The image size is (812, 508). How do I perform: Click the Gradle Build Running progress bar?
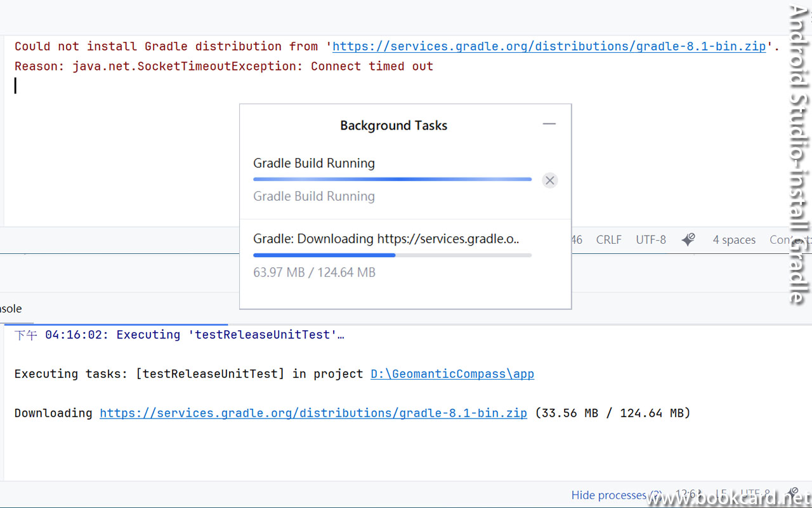point(392,180)
